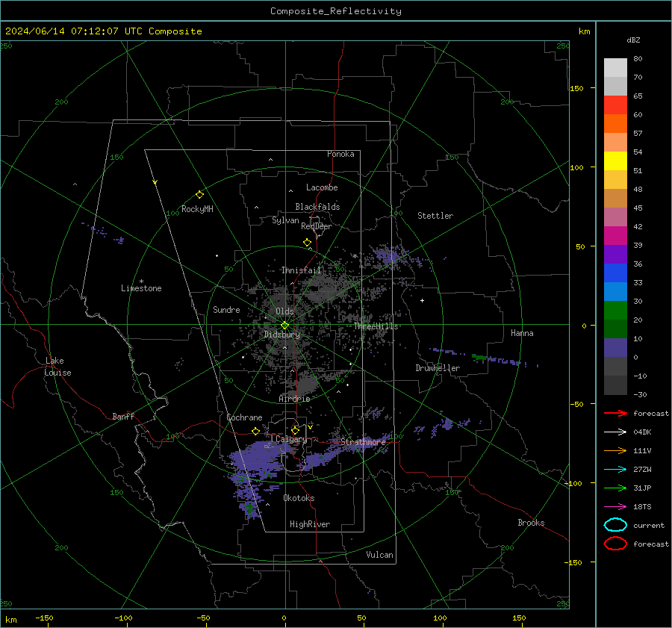Click the HighRiver town label

[310, 525]
